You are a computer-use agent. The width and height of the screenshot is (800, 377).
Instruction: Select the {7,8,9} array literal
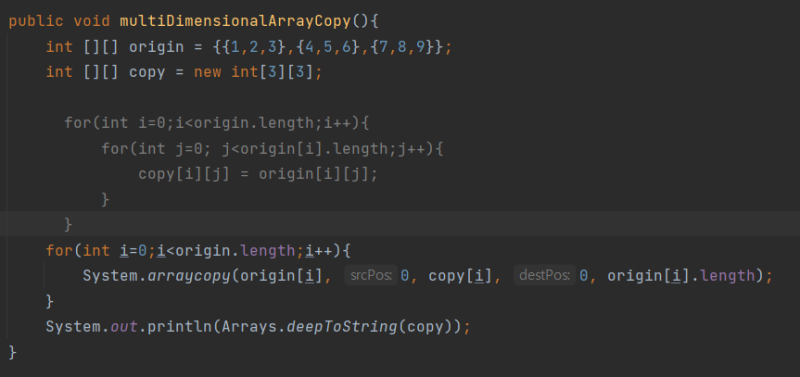(x=402, y=47)
